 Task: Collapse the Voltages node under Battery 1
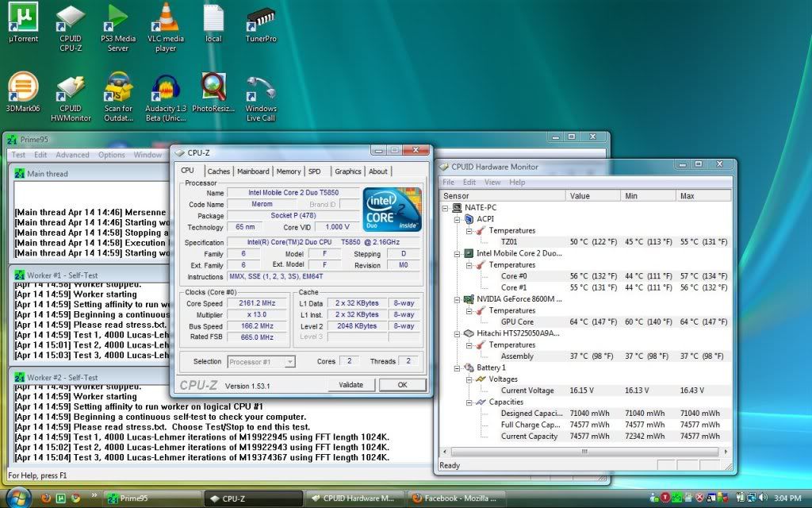click(x=469, y=379)
